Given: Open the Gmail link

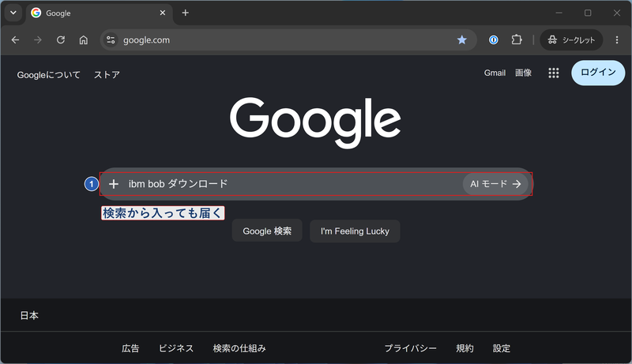Looking at the screenshot, I should (x=495, y=73).
